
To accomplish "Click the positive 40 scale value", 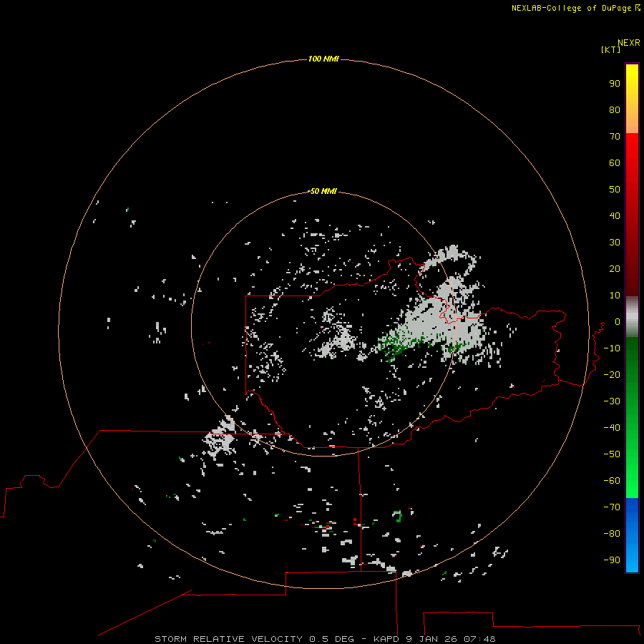I will click(x=615, y=215).
